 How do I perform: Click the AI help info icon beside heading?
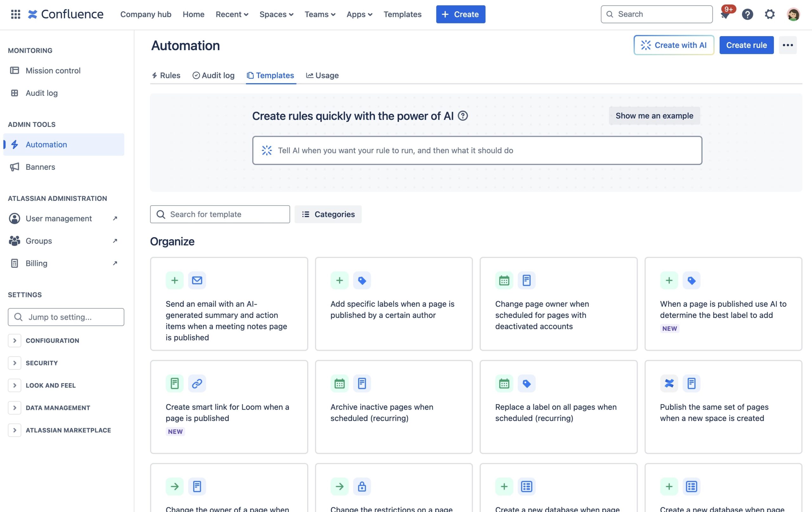click(463, 116)
